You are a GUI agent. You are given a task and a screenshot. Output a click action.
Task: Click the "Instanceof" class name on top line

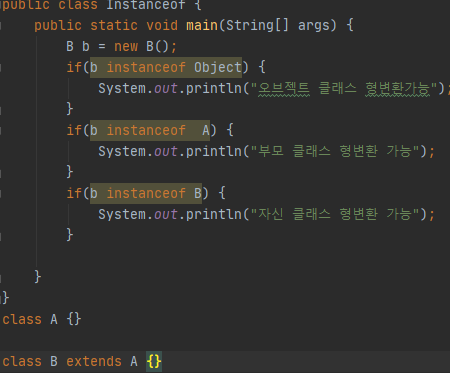tap(146, 5)
